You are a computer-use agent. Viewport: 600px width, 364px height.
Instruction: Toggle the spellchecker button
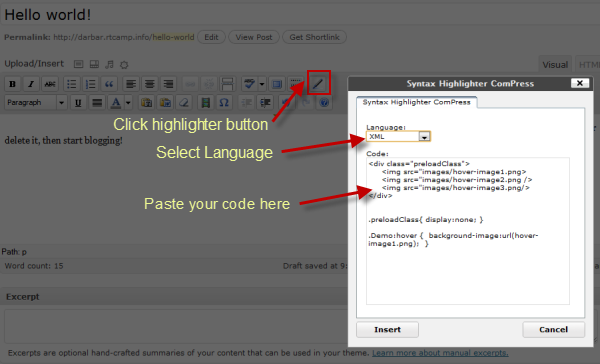tap(249, 84)
